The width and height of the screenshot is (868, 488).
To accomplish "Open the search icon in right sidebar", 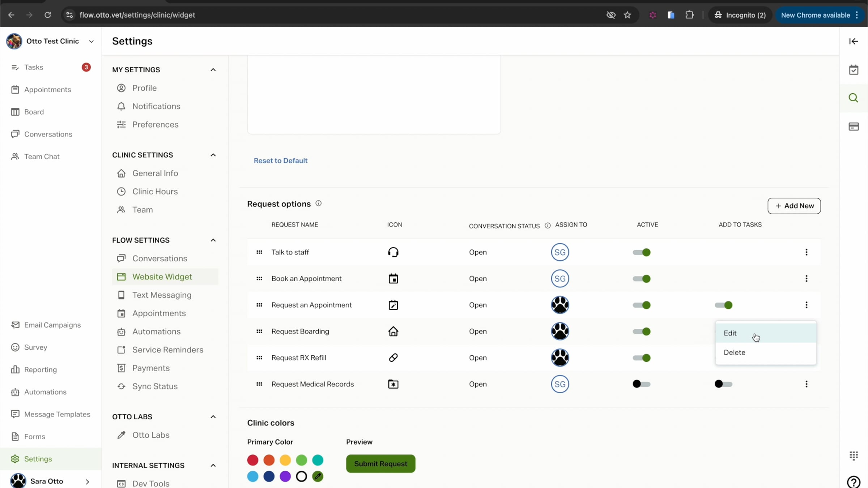I will (854, 98).
